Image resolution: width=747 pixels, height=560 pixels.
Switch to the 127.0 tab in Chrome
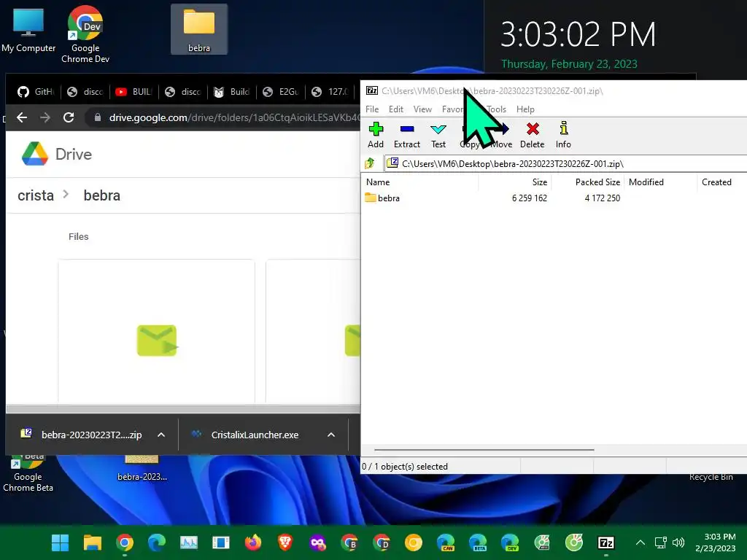(x=330, y=91)
